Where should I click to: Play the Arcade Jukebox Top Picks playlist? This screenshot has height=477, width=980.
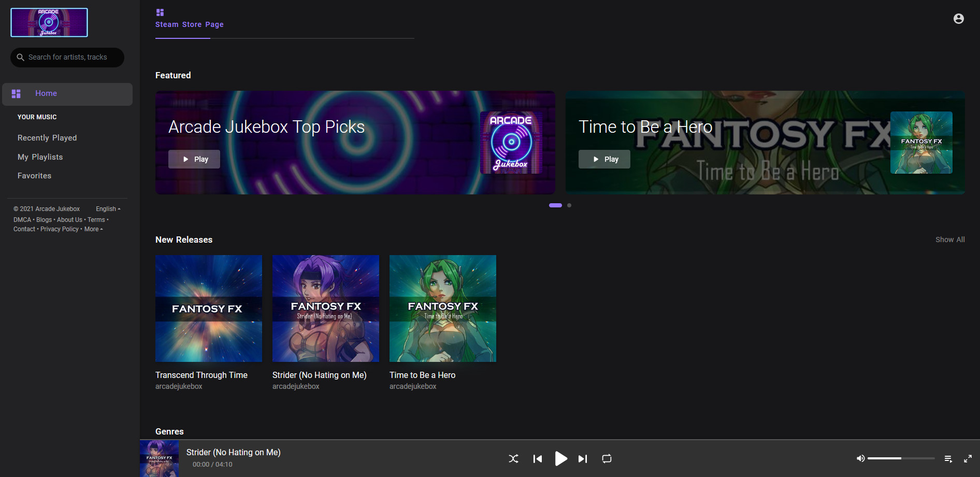point(194,159)
